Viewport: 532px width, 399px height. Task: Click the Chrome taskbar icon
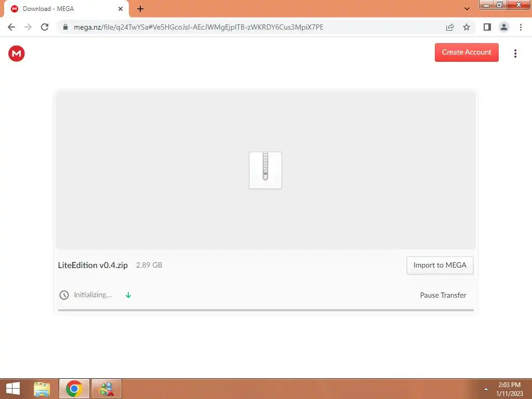[74, 389]
